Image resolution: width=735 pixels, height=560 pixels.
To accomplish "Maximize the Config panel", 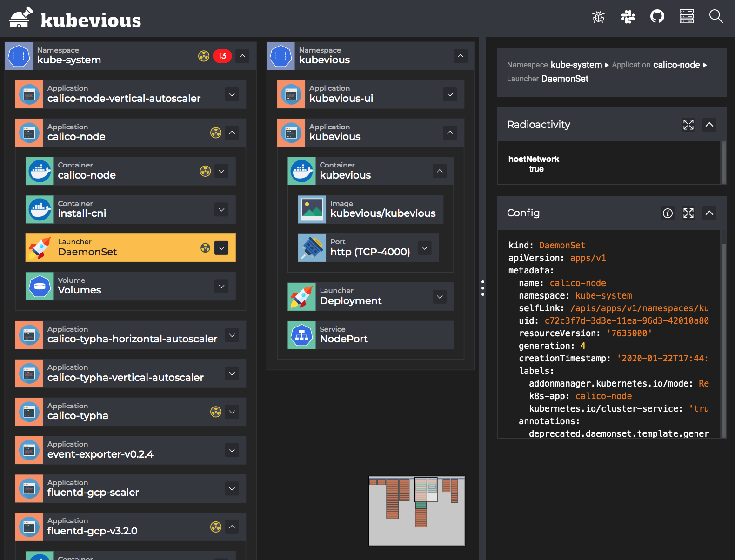I will (688, 213).
